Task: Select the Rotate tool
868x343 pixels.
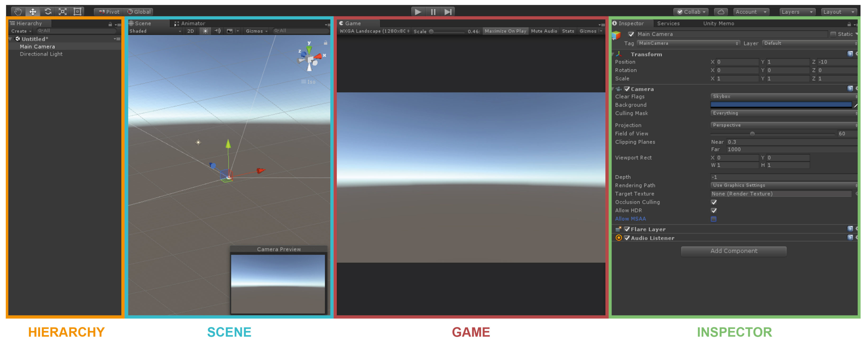Action: (48, 12)
